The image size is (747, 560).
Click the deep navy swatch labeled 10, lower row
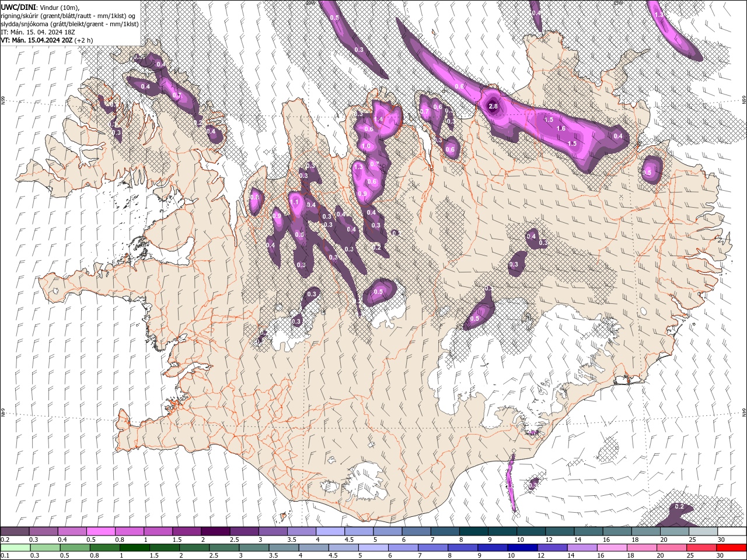pos(522,548)
